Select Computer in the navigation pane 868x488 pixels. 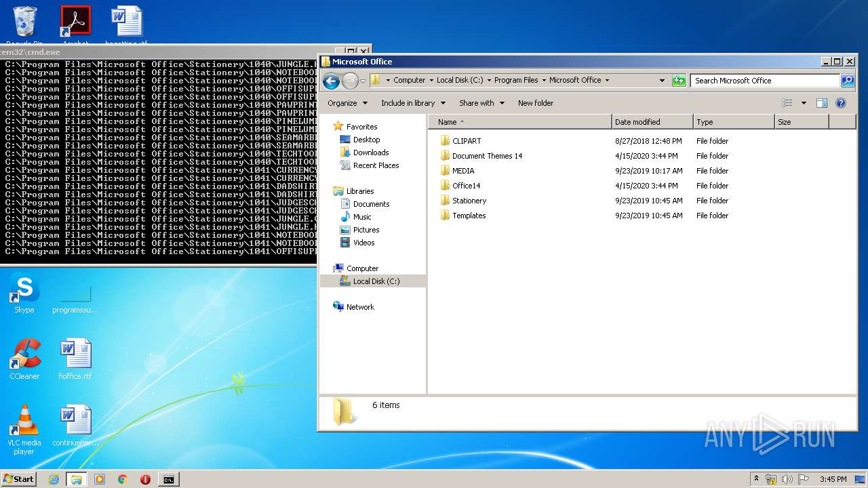tap(362, 268)
